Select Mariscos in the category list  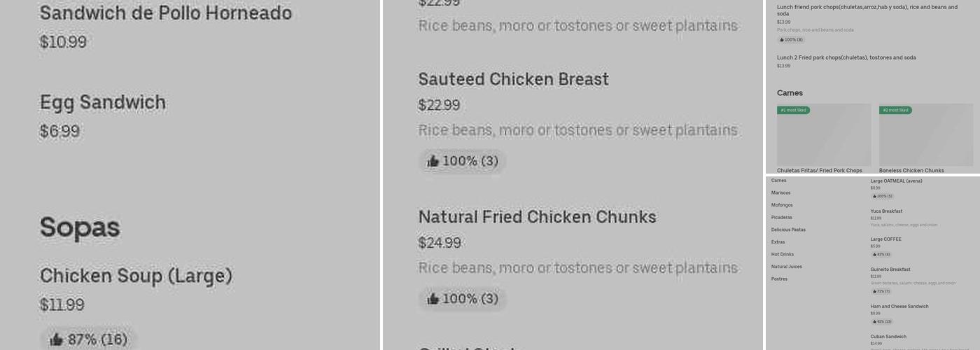(x=780, y=192)
